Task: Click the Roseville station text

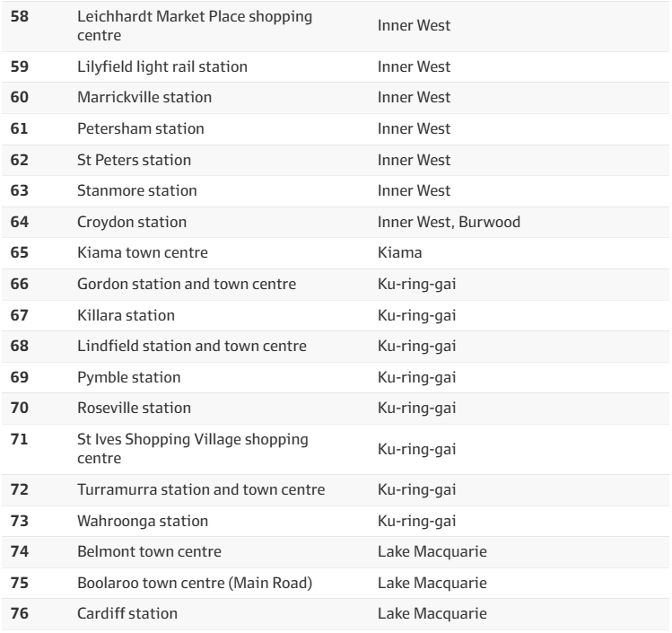Action: coord(135,408)
